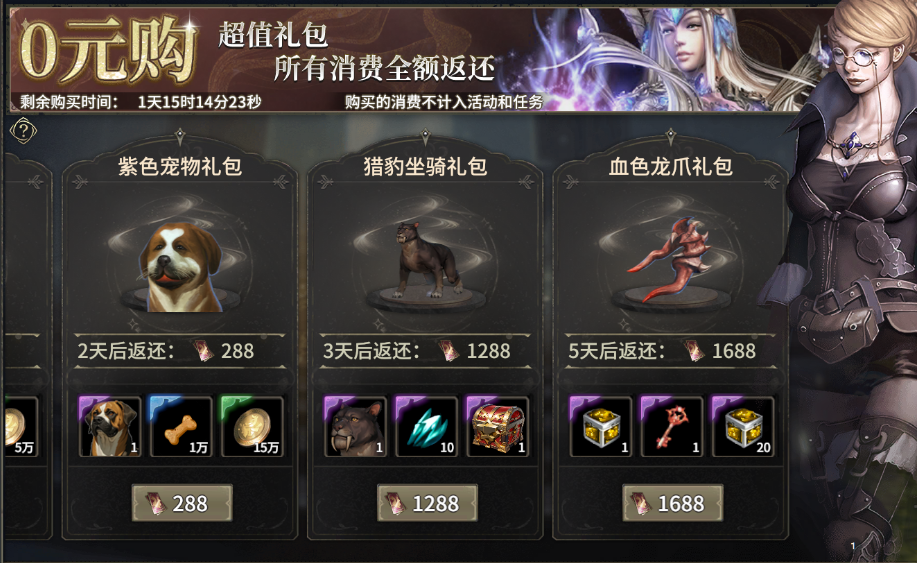This screenshot has width=917, height=563.
Task: Open the red treasure chest item icon
Action: tap(498, 427)
